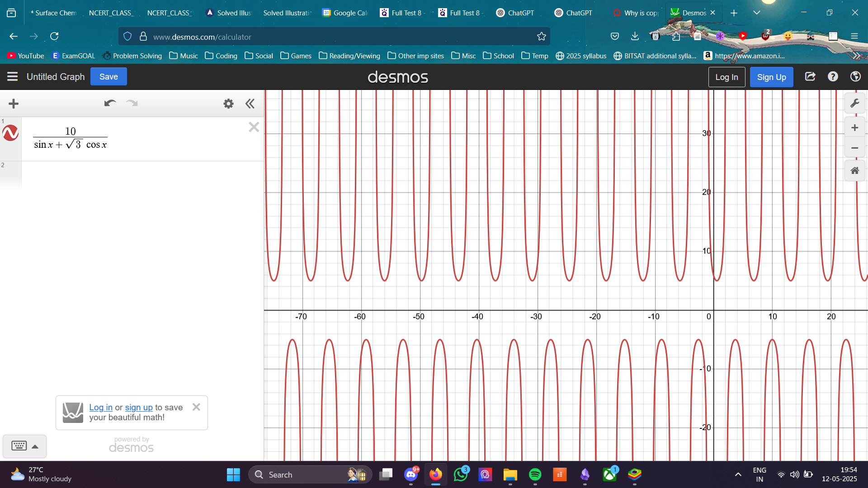This screenshot has width=868, height=488.
Task: Open WhatsApp from taskbar
Action: point(461,474)
